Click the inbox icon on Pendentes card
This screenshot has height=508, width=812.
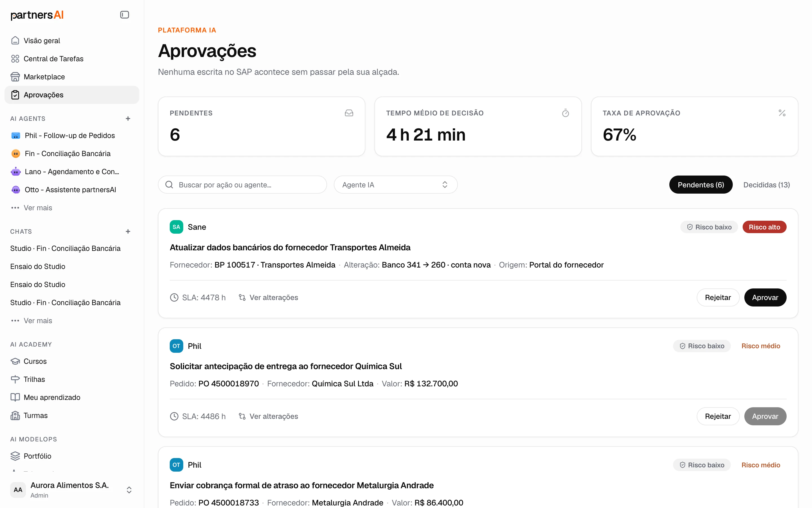coord(349,113)
